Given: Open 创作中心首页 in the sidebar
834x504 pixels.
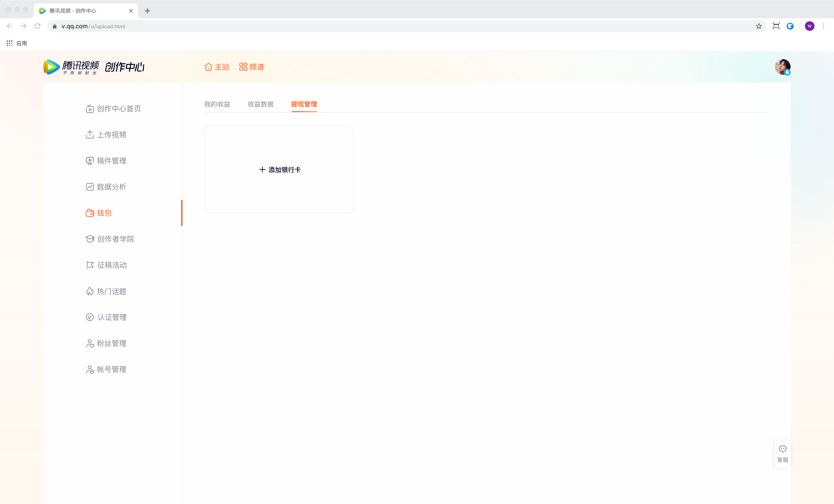Looking at the screenshot, I should (x=113, y=109).
